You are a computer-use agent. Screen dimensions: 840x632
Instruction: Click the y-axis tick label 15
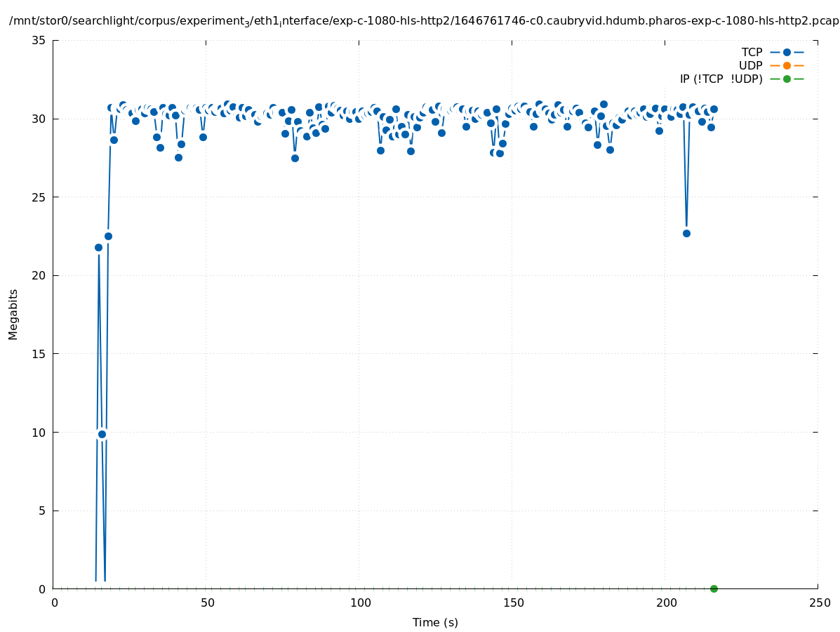point(39,354)
